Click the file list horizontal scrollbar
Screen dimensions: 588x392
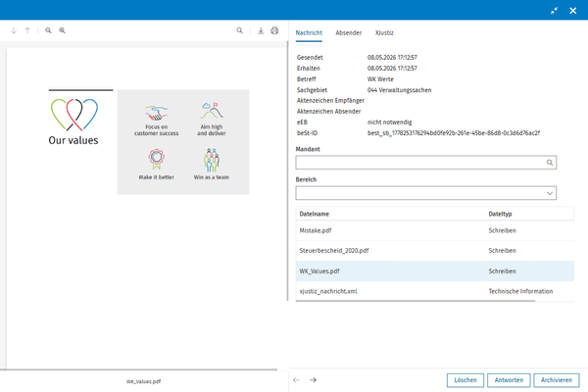(x=416, y=301)
